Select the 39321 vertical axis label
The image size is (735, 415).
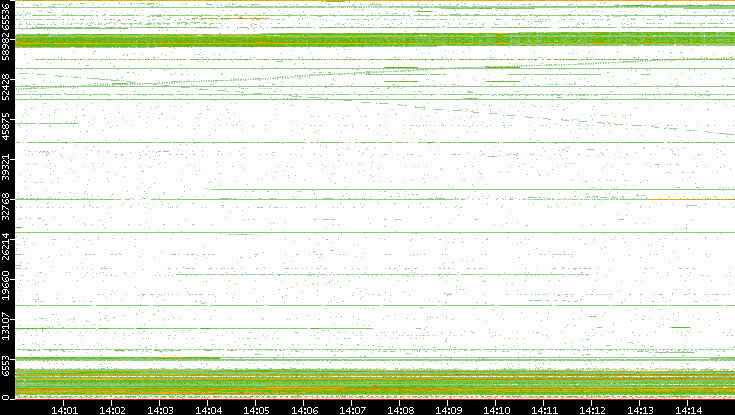(x=6, y=166)
